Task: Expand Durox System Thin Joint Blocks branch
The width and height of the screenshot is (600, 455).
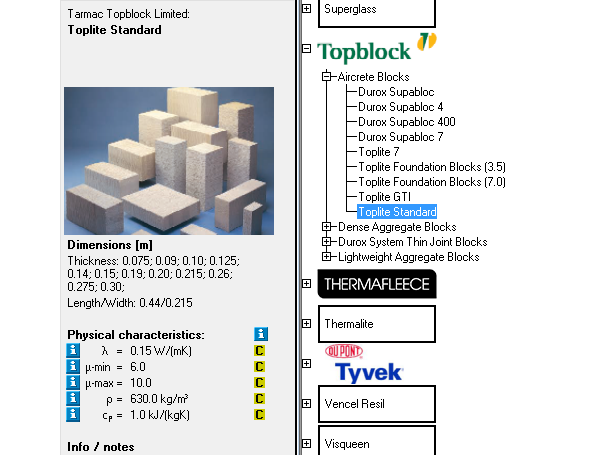Action: [x=326, y=242]
